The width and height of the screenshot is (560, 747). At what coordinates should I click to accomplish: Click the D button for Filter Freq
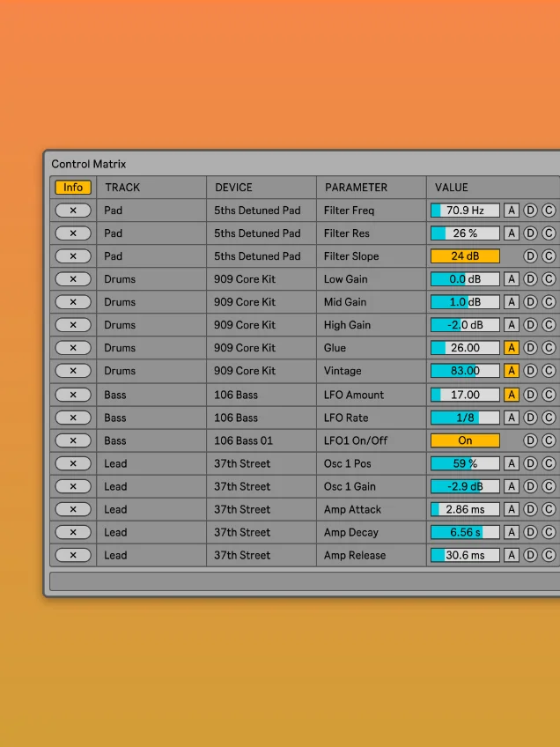point(530,210)
